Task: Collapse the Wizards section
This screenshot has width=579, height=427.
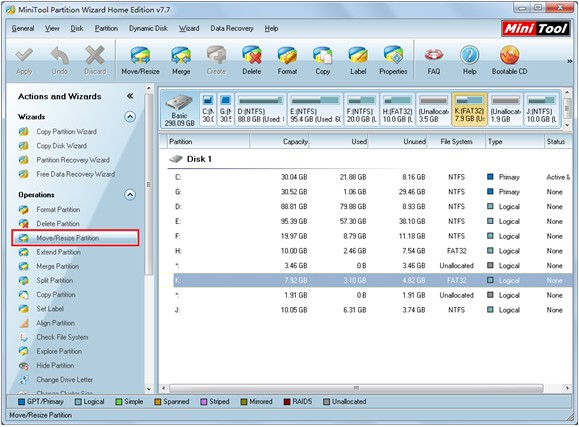Action: click(130, 117)
